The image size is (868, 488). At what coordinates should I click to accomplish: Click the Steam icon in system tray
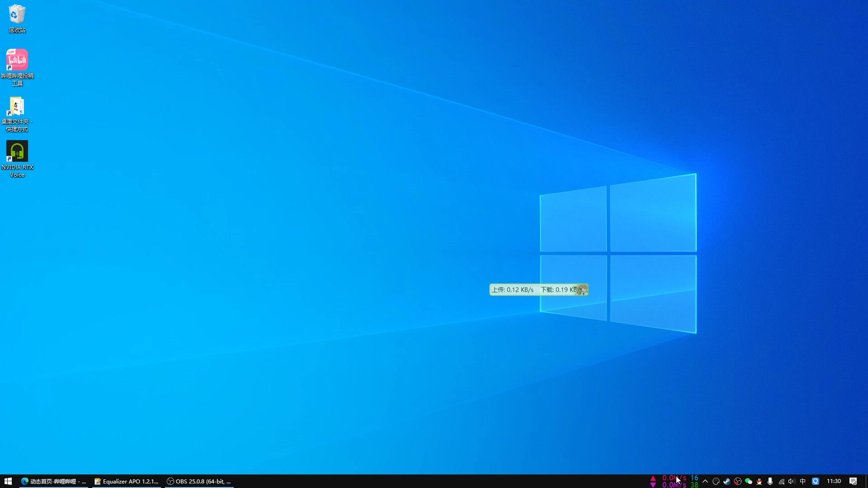click(x=726, y=481)
